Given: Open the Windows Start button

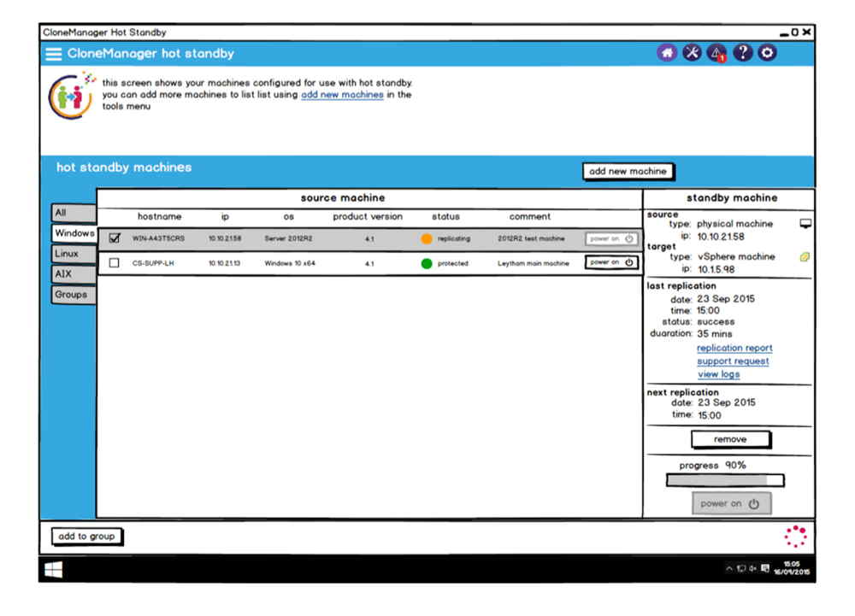Looking at the screenshot, I should pos(53,568).
